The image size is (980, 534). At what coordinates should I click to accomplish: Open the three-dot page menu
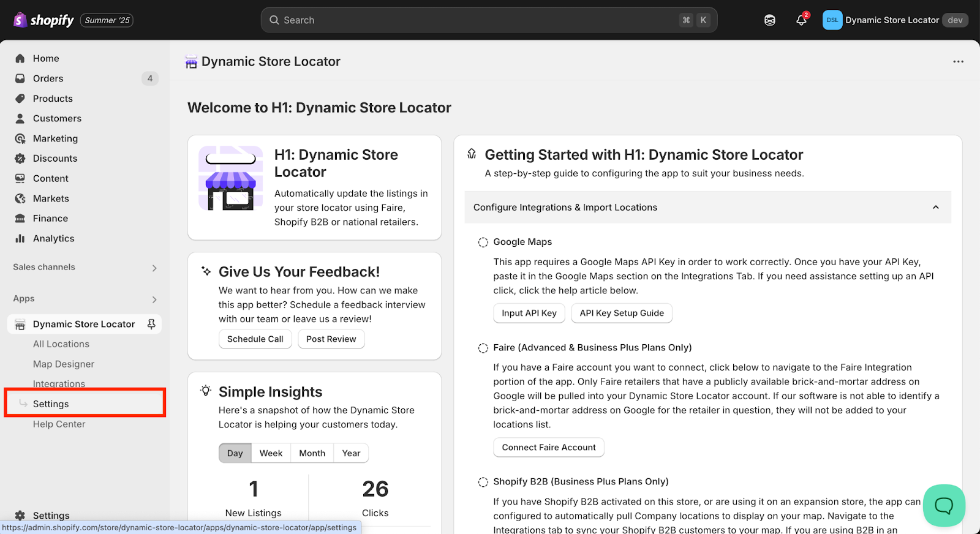958,61
